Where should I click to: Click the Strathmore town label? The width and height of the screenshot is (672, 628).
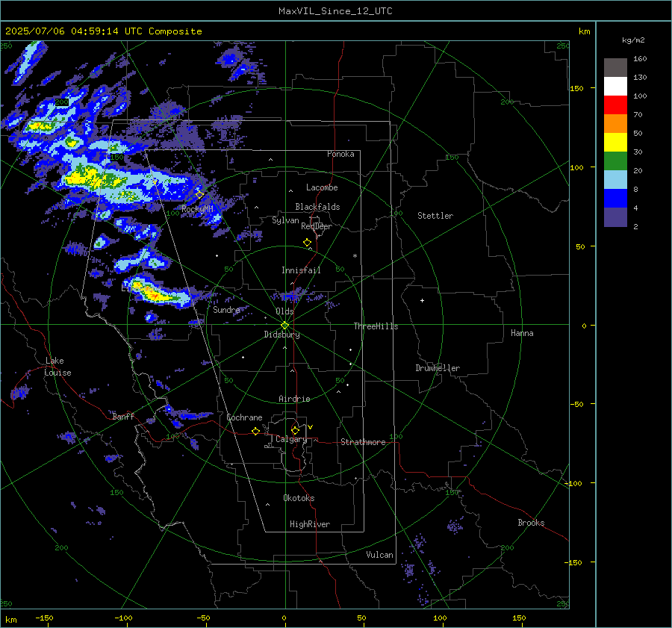(363, 442)
